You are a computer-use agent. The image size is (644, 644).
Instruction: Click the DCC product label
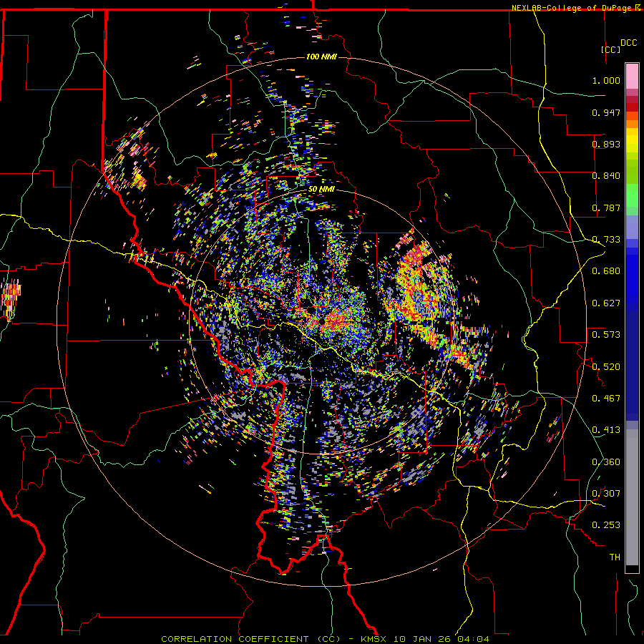coord(629,43)
